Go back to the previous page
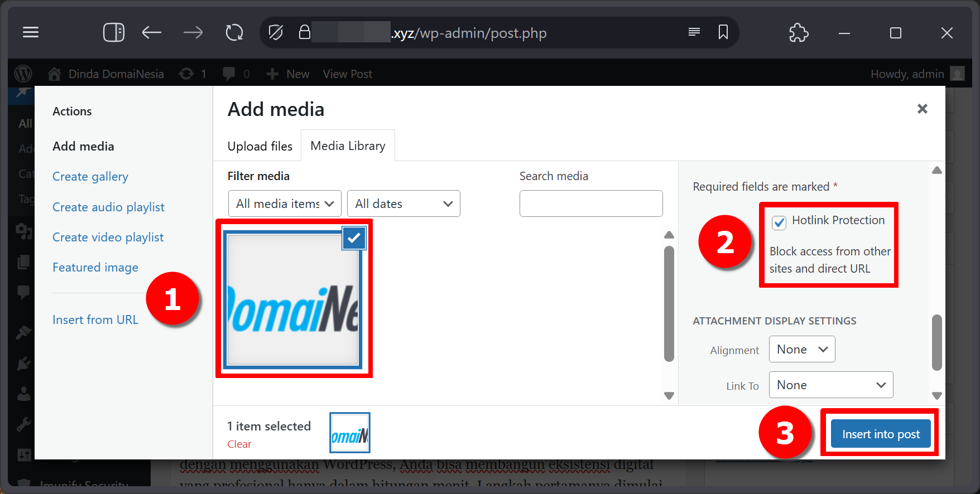 [152, 32]
